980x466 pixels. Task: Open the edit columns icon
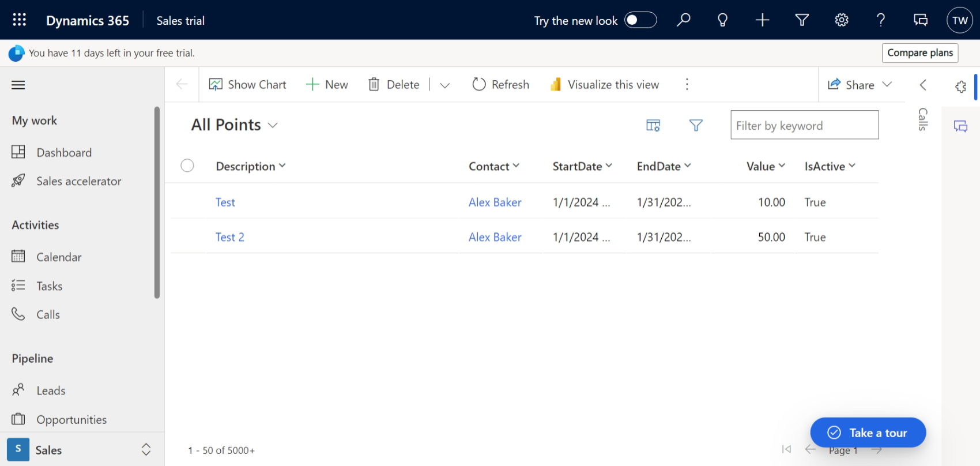pos(653,125)
